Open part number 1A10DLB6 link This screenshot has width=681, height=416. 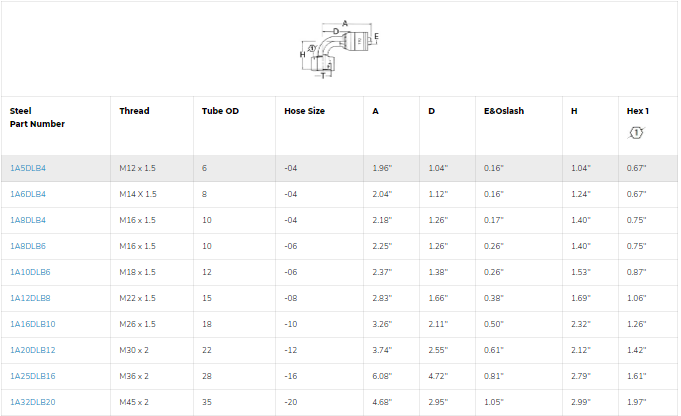click(x=30, y=272)
